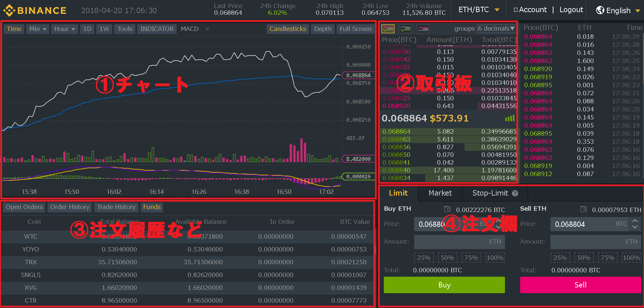Open the Order History tab
The width and height of the screenshot is (644, 308).
(x=70, y=207)
